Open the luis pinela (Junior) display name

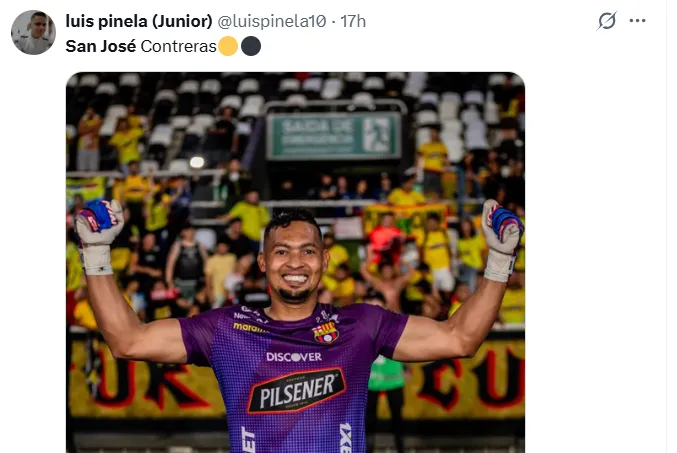click(139, 21)
